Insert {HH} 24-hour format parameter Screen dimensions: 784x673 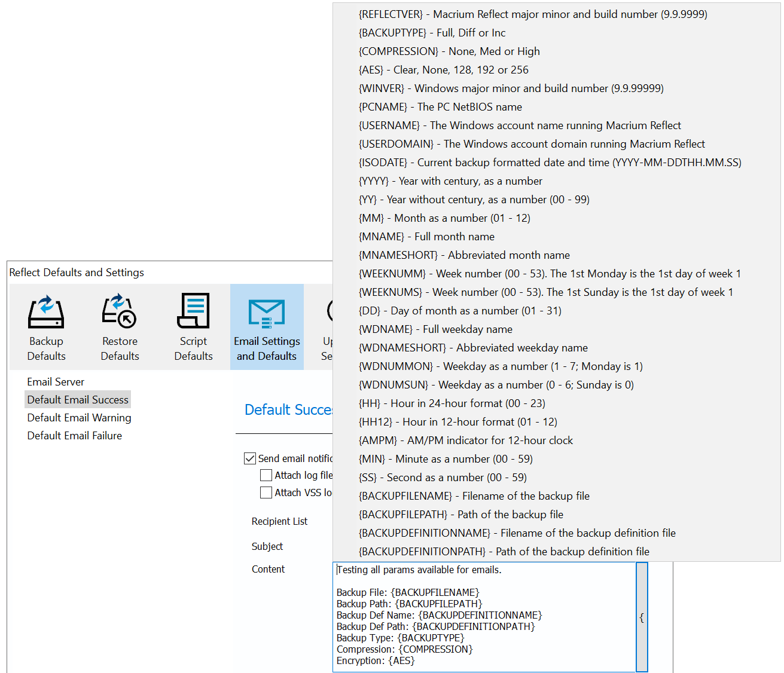coord(556,403)
